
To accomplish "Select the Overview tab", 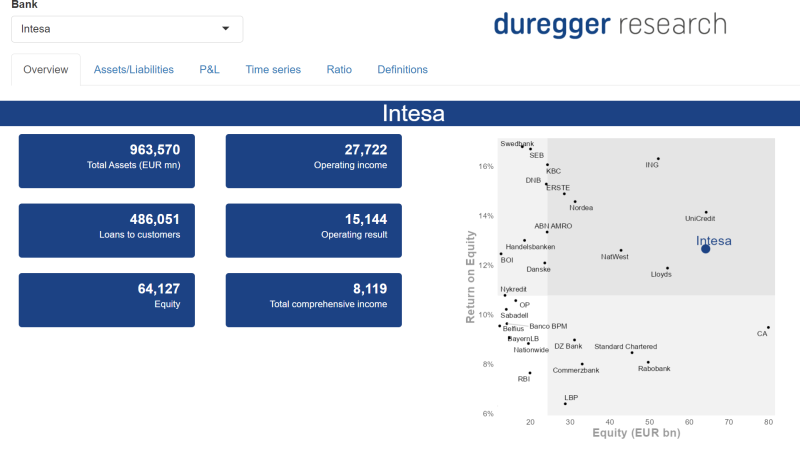I will click(46, 70).
